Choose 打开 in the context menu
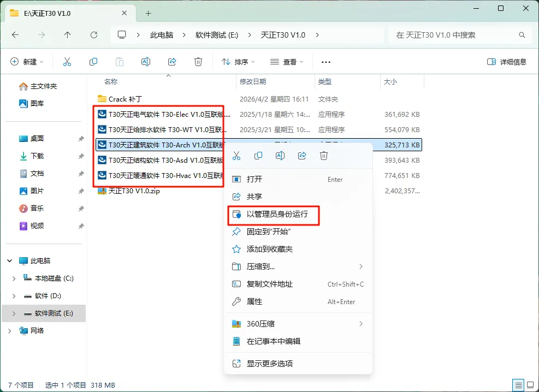The height and width of the screenshot is (392, 539). coord(298,179)
